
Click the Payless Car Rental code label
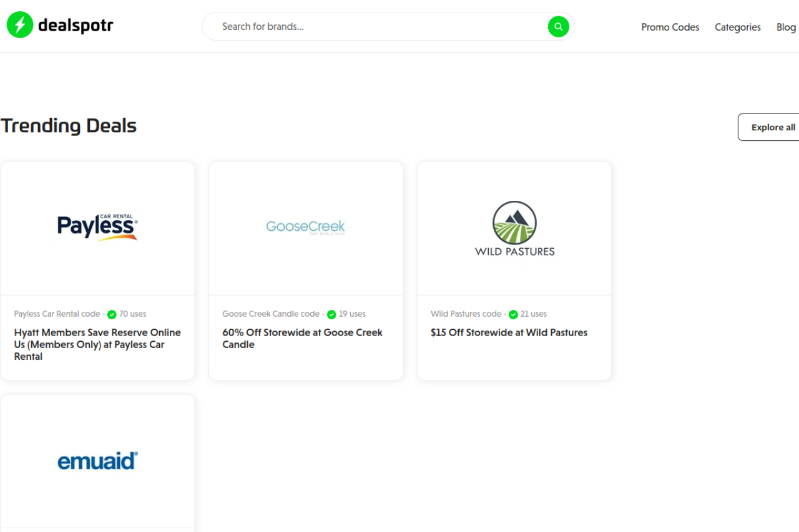point(57,314)
